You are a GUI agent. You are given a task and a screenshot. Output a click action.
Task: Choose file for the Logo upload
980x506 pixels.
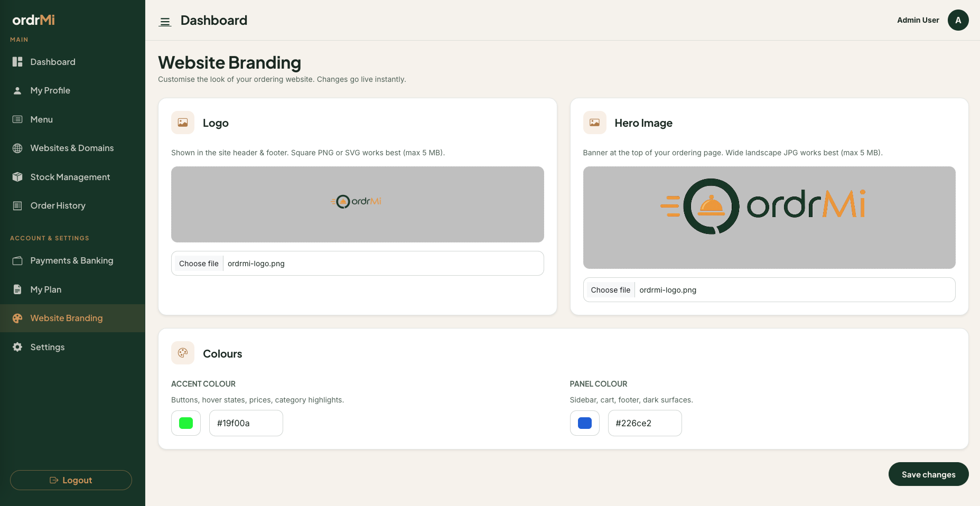pyautogui.click(x=199, y=264)
